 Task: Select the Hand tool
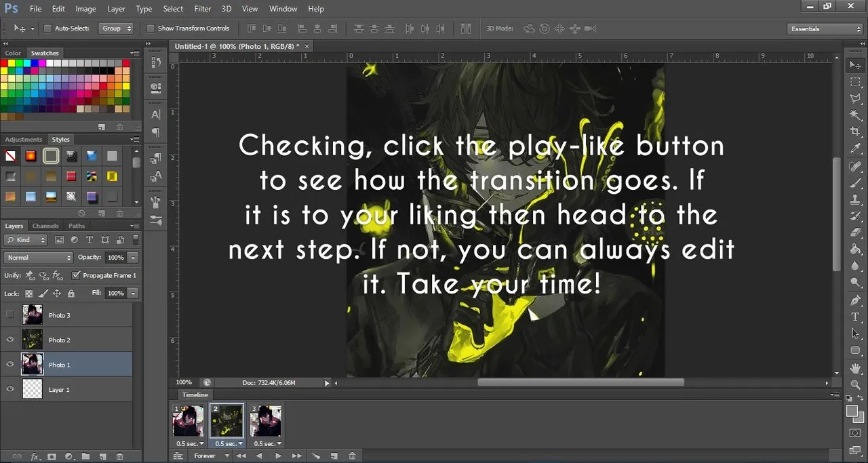855,368
